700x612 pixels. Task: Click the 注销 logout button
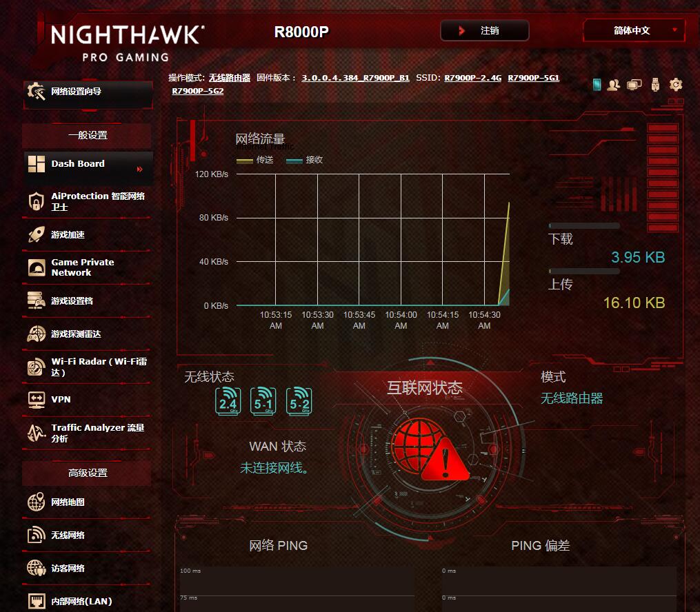click(x=485, y=30)
